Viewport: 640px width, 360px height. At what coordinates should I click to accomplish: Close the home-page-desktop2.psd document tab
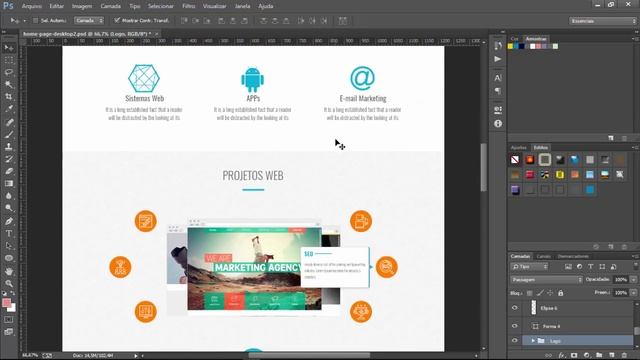tap(156, 34)
